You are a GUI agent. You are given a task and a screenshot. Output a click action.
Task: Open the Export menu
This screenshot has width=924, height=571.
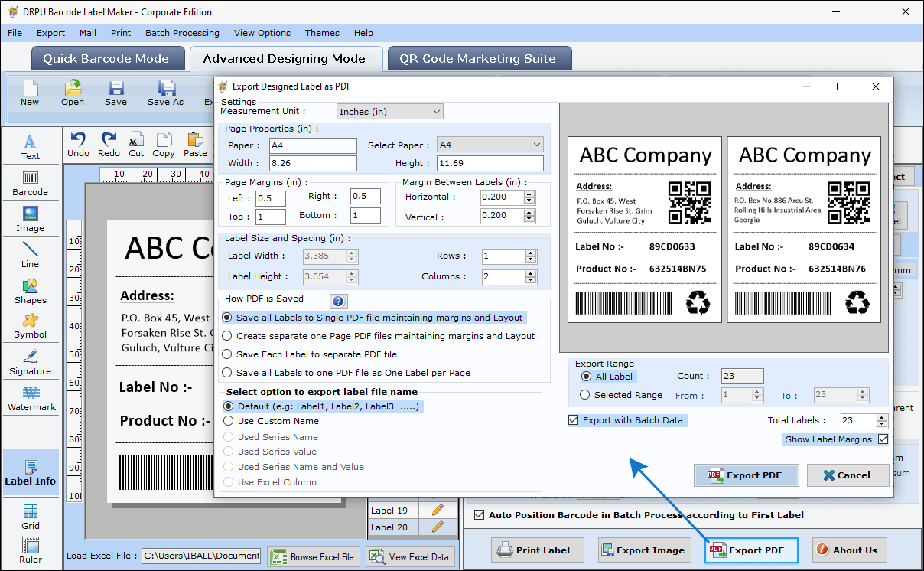click(50, 33)
